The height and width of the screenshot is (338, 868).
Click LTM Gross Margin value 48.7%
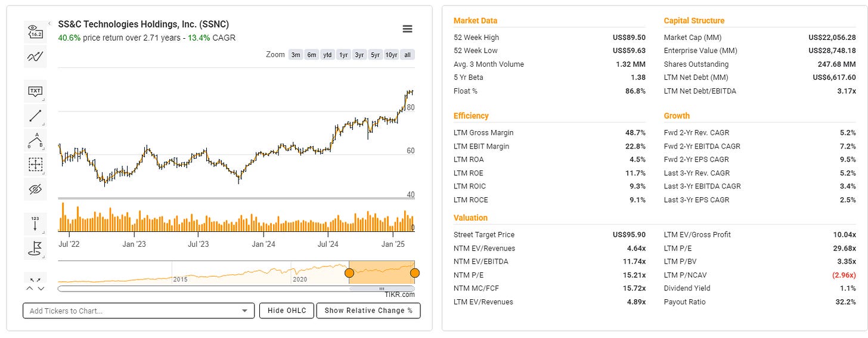635,132
